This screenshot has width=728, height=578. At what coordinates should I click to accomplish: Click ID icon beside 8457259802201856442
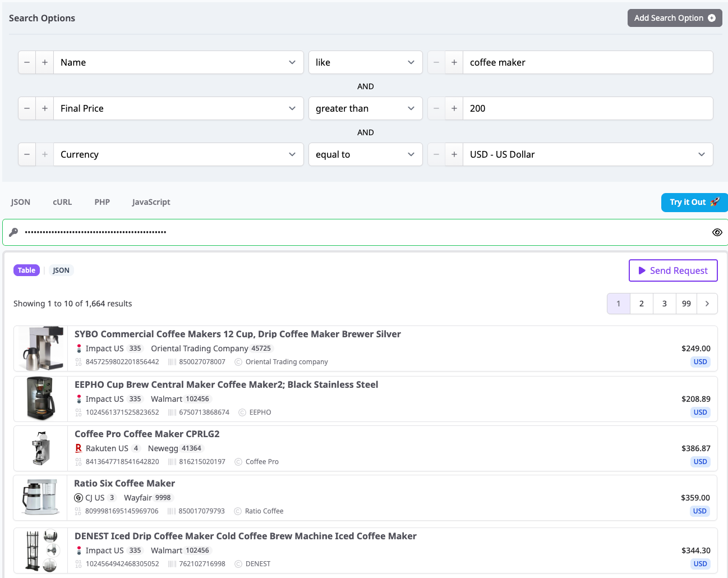[x=79, y=362]
